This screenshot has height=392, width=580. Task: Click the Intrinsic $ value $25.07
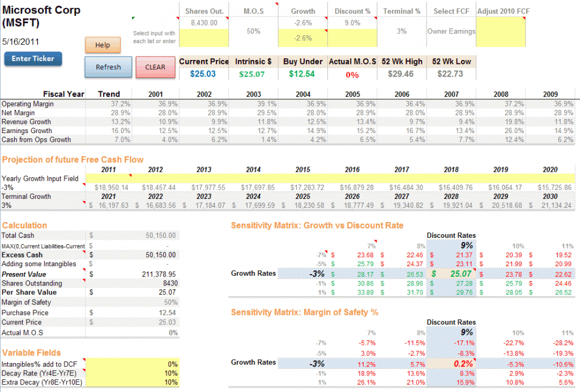point(251,74)
